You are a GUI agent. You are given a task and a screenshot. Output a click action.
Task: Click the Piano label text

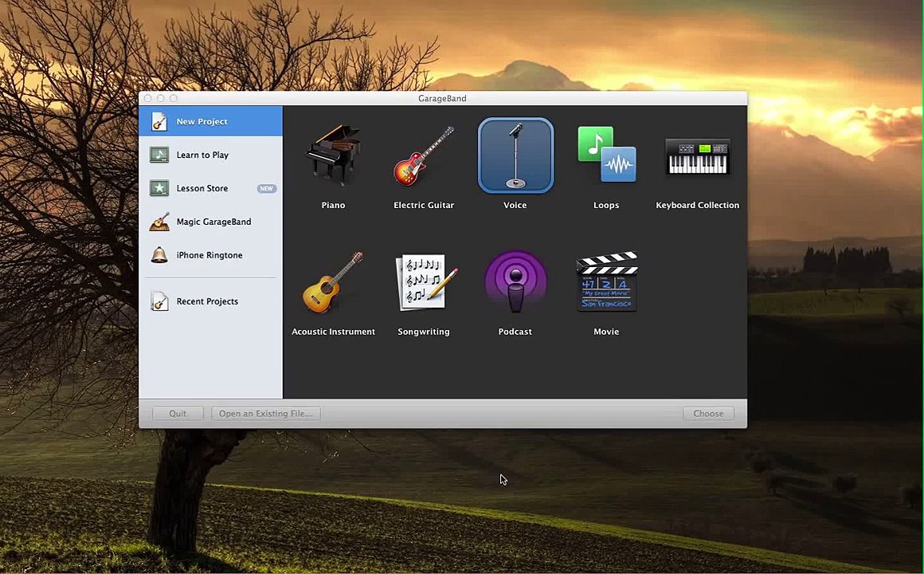coord(333,206)
